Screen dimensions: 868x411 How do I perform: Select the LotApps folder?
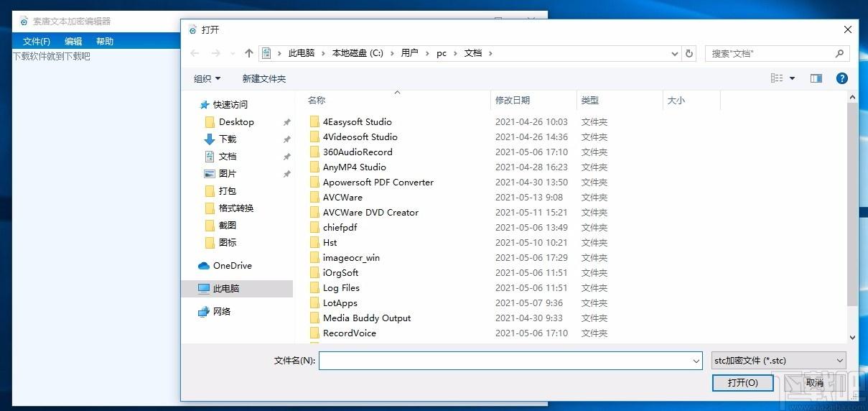[340, 303]
